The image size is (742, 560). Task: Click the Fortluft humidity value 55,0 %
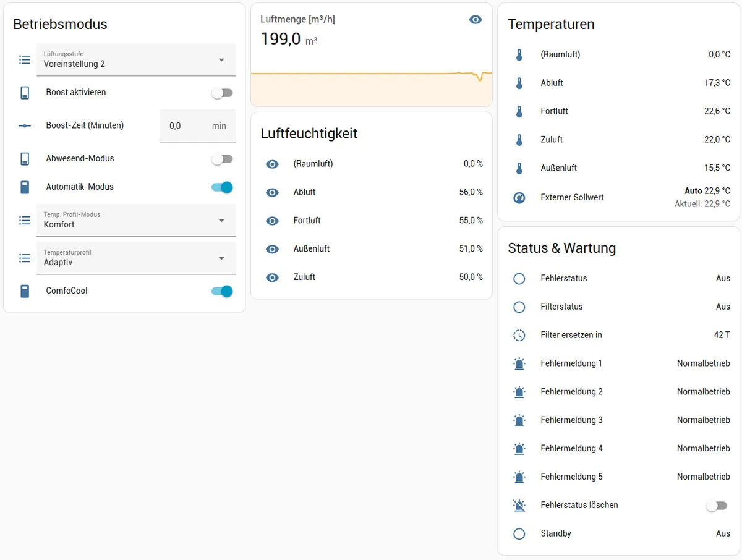tap(471, 221)
